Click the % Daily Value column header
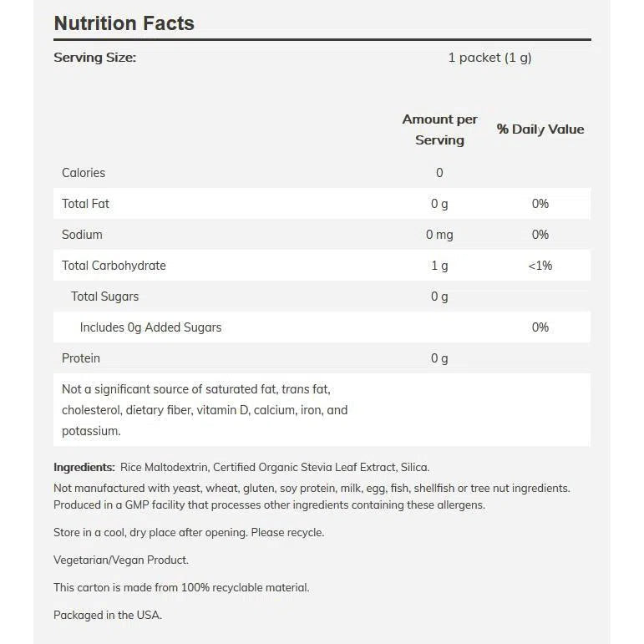The image size is (644, 644). (x=540, y=129)
